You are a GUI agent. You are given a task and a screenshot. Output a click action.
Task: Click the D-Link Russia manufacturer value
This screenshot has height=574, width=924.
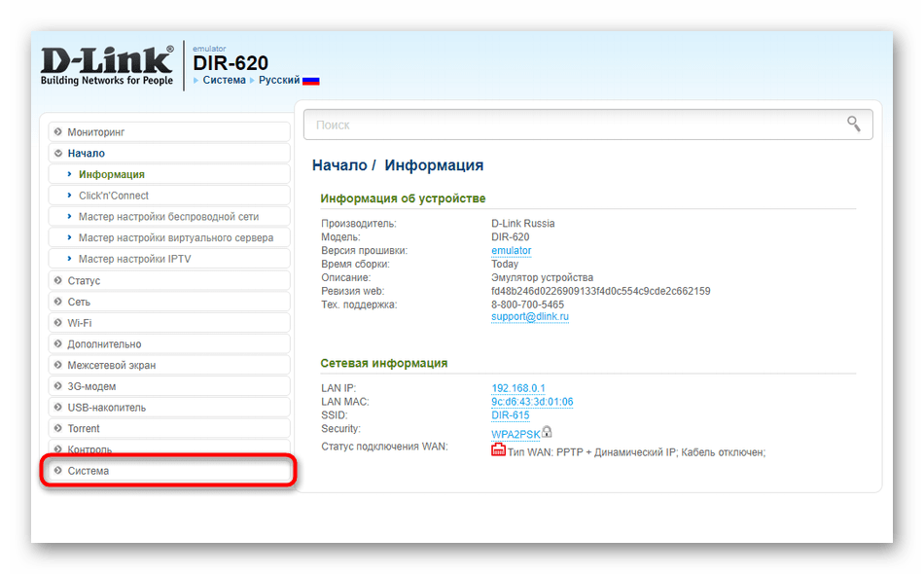[x=522, y=224]
